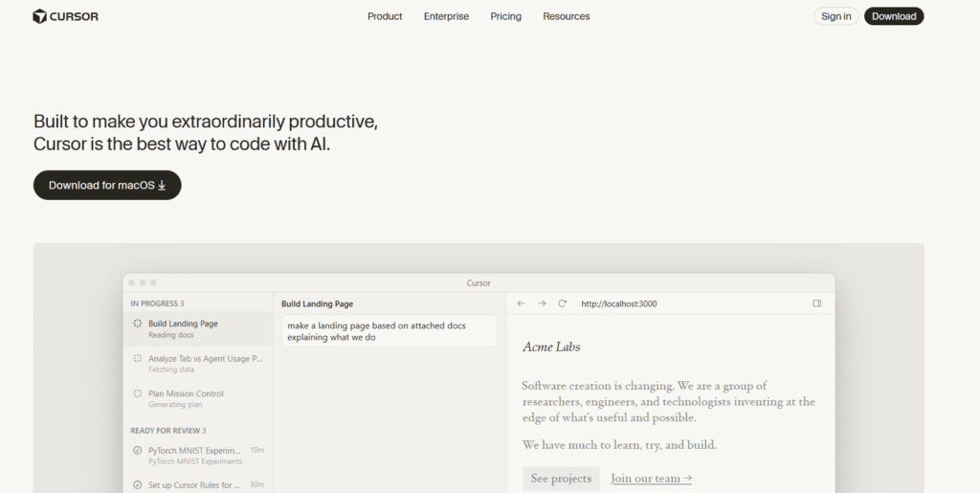Reload the localhost preview page
This screenshot has height=493, width=980.
563,303
